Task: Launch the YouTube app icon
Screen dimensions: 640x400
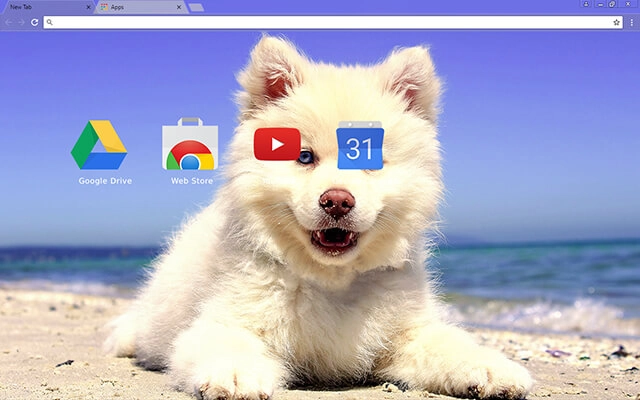Action: pos(277,144)
